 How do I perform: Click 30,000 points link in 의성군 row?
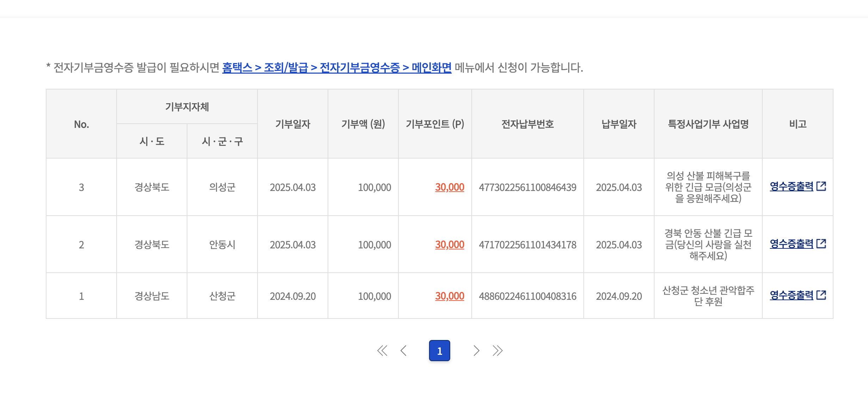449,187
